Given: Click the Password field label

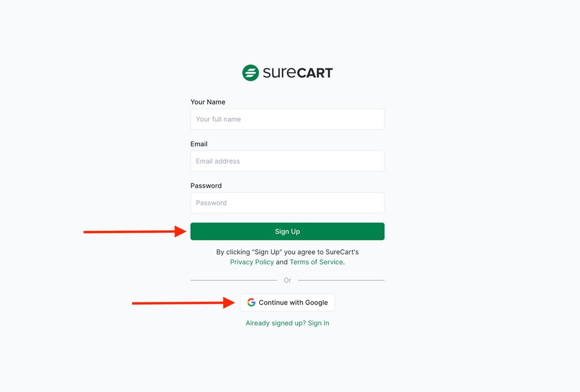Looking at the screenshot, I should click(x=206, y=186).
